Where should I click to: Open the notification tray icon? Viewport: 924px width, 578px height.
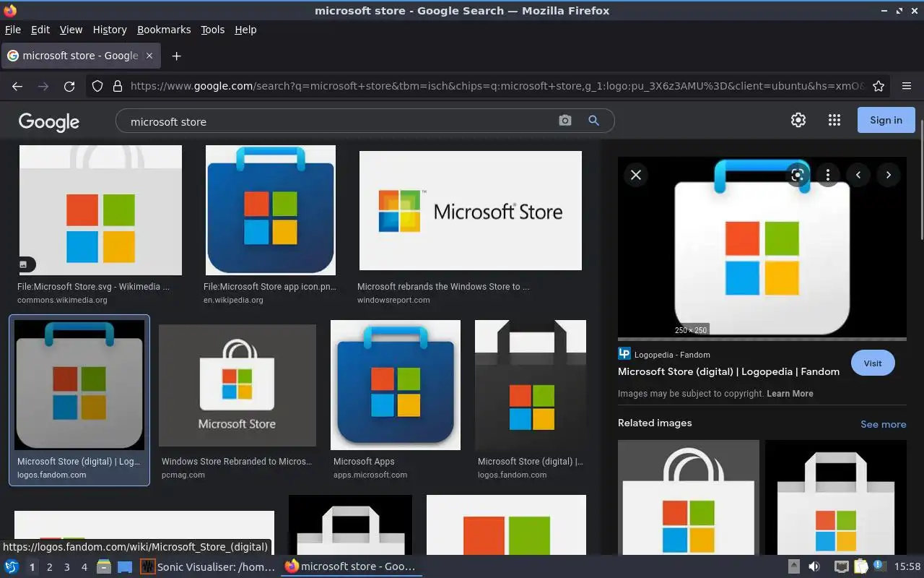pyautogui.click(x=879, y=566)
